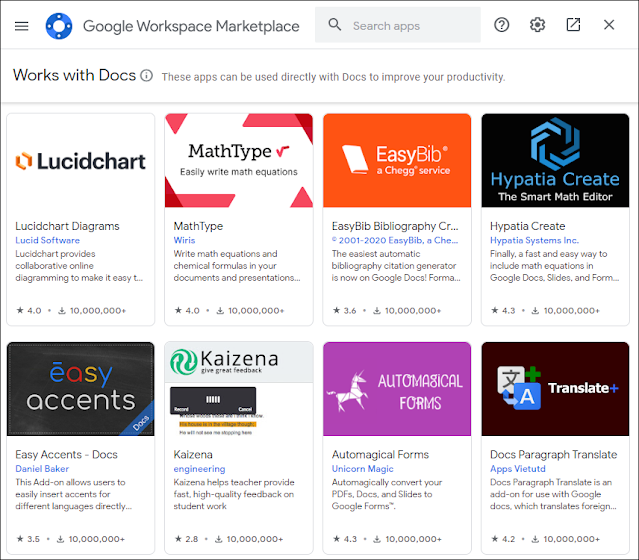Open Marketplace in new window icon

[573, 24]
